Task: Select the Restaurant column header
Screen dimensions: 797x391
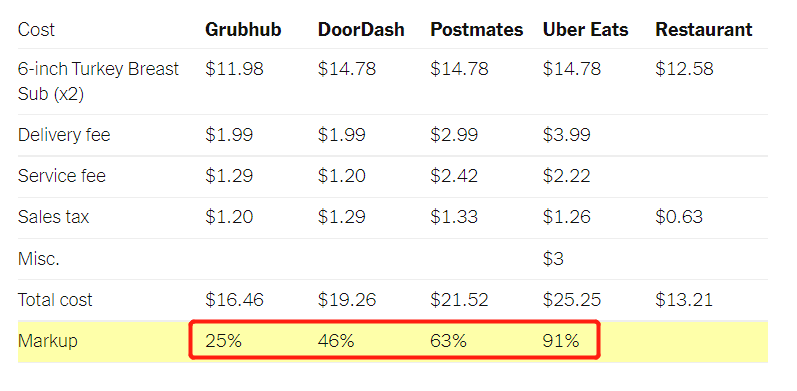Action: coord(703,29)
